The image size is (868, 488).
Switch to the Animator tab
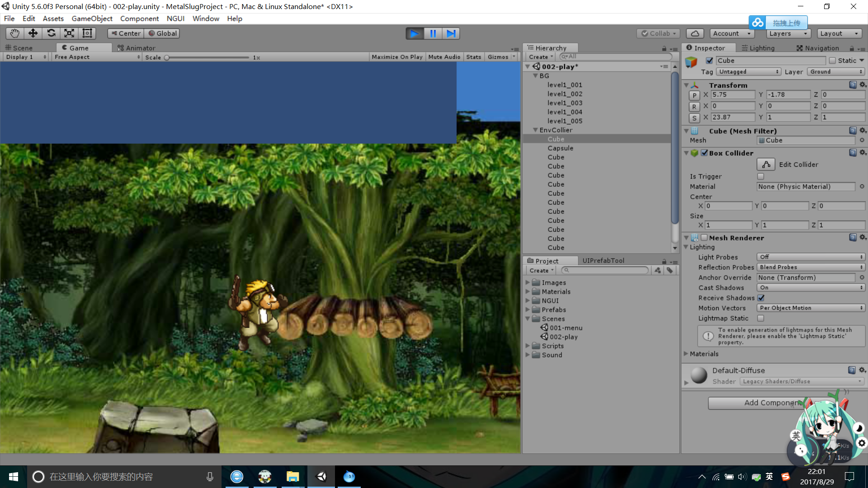[x=137, y=48]
